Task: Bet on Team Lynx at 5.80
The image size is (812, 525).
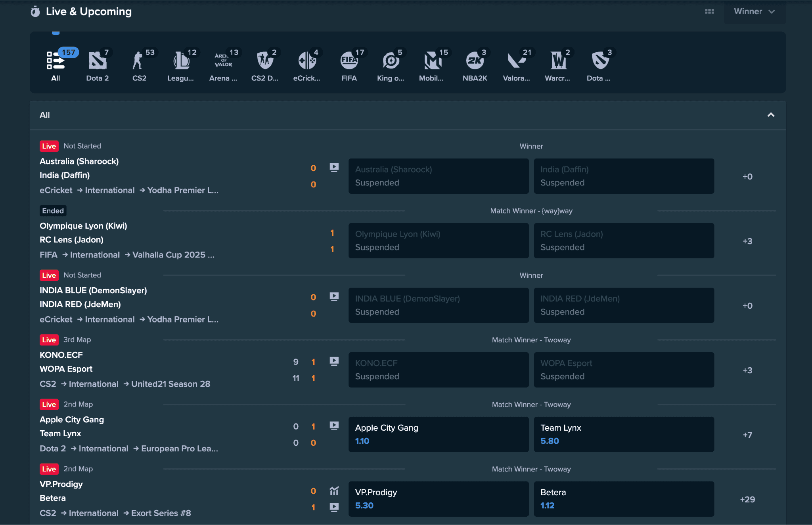Action: [x=624, y=434]
